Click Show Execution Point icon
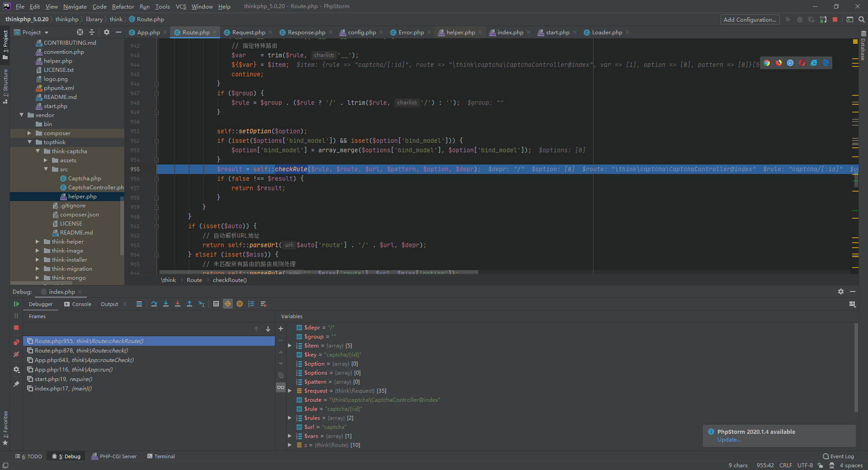 pyautogui.click(x=139, y=304)
